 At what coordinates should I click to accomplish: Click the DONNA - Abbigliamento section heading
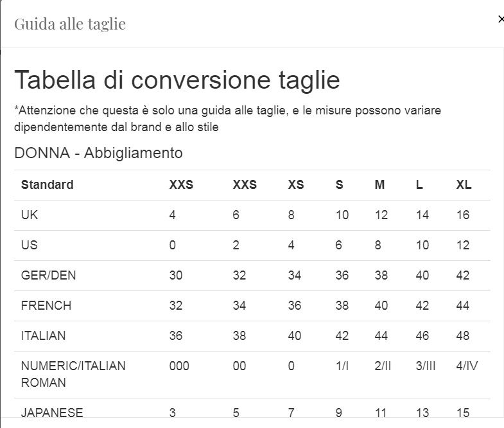pos(98,153)
